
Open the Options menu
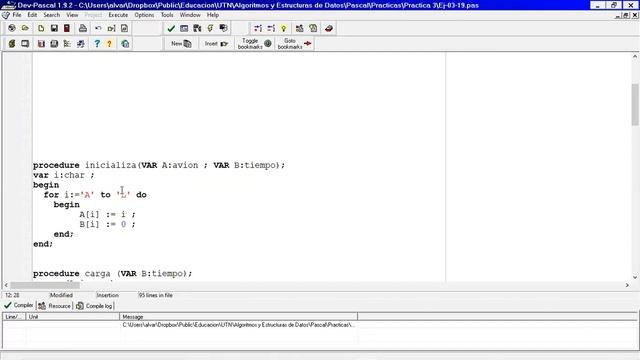(144, 15)
